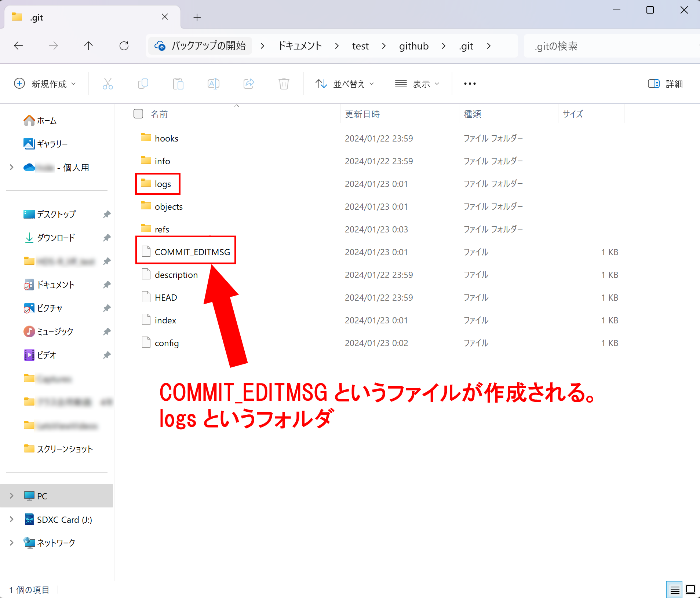
Task: Click the 新規作成 new item button
Action: click(45, 84)
